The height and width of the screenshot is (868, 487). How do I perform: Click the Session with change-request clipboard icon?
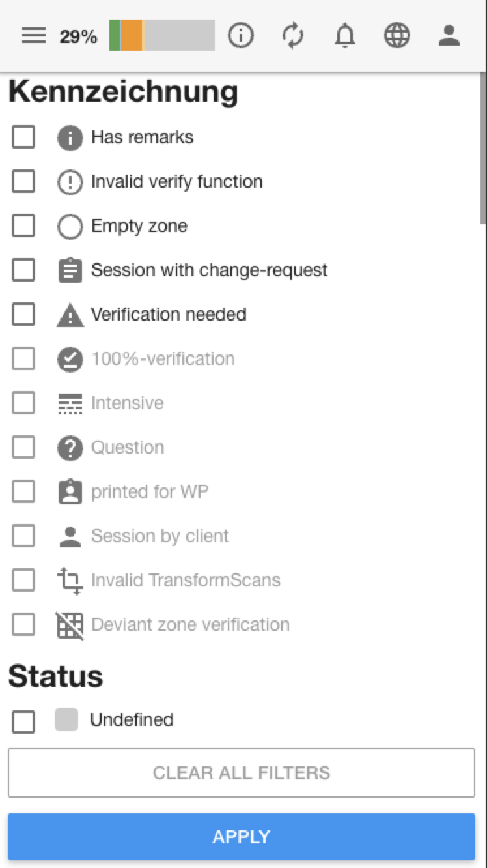(x=70, y=270)
